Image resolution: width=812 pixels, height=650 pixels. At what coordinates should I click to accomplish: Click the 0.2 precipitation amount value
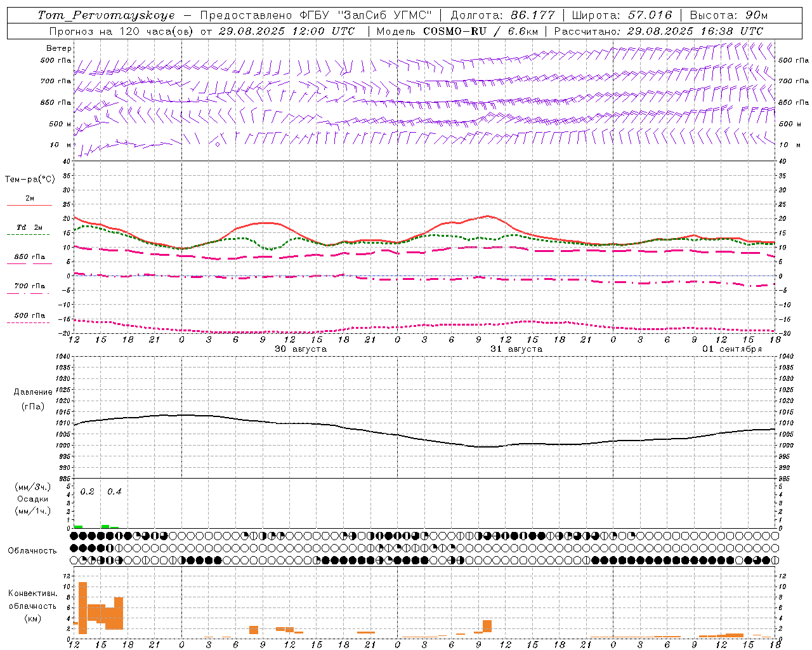[x=88, y=491]
